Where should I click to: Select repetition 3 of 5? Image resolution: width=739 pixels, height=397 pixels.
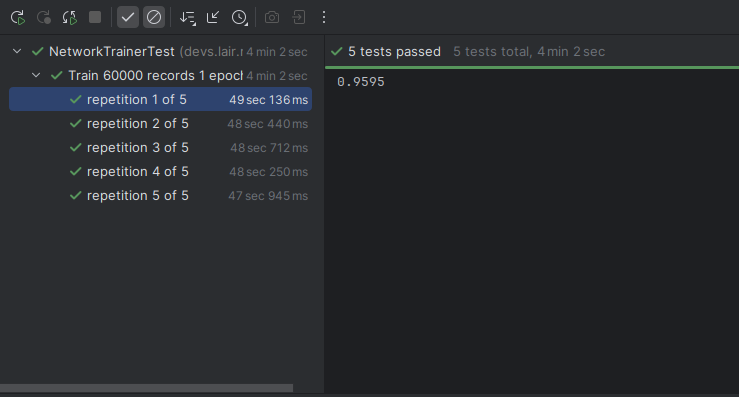point(160,148)
